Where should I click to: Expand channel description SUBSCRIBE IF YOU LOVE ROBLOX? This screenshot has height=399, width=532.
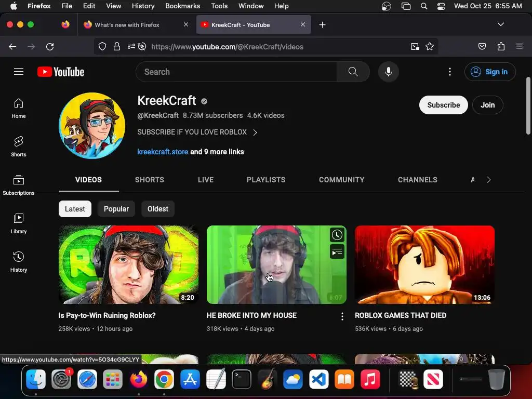197,132
